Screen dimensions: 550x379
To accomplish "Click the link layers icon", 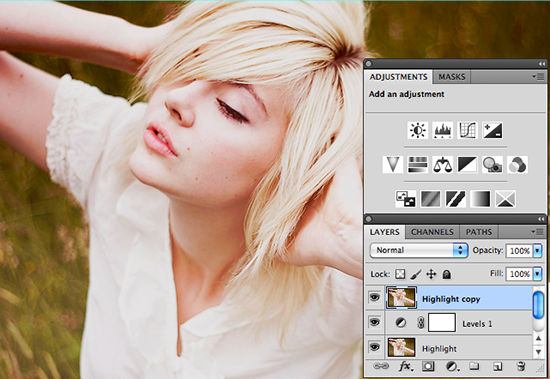I will tap(381, 366).
